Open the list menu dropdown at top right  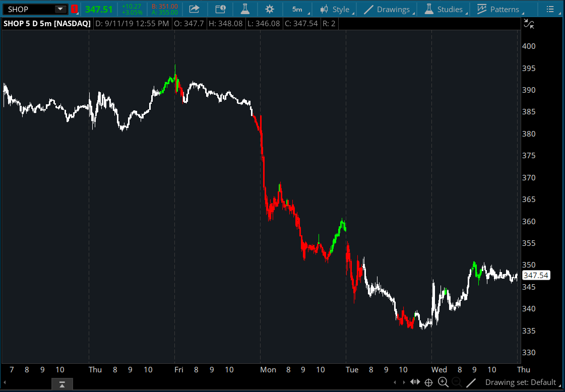point(551,9)
